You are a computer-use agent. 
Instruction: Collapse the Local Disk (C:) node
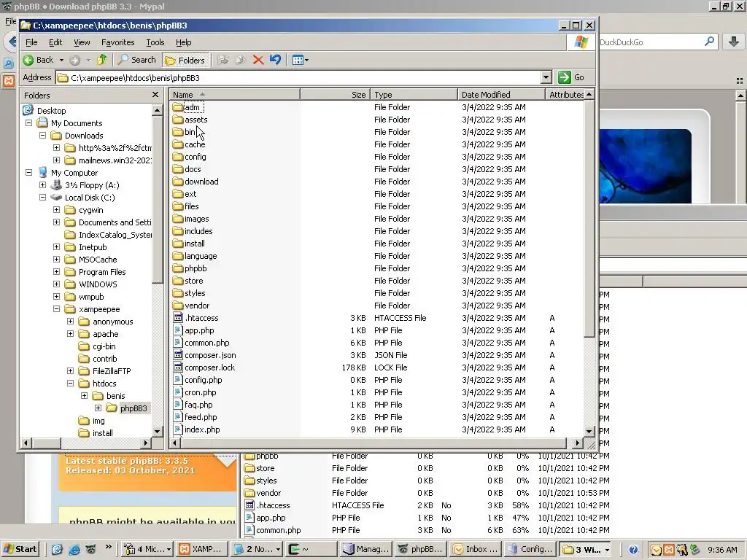(42, 197)
